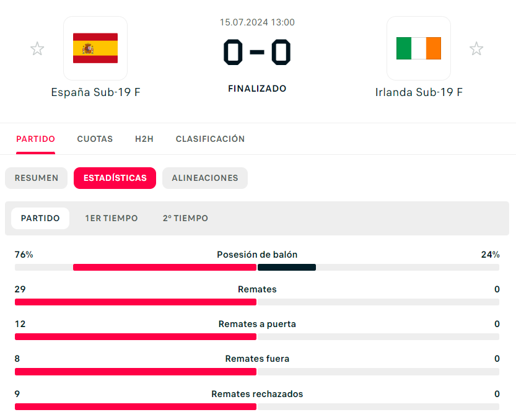The width and height of the screenshot is (516, 420).
Task: Switch to the CUOTAS tab
Action: click(x=95, y=139)
